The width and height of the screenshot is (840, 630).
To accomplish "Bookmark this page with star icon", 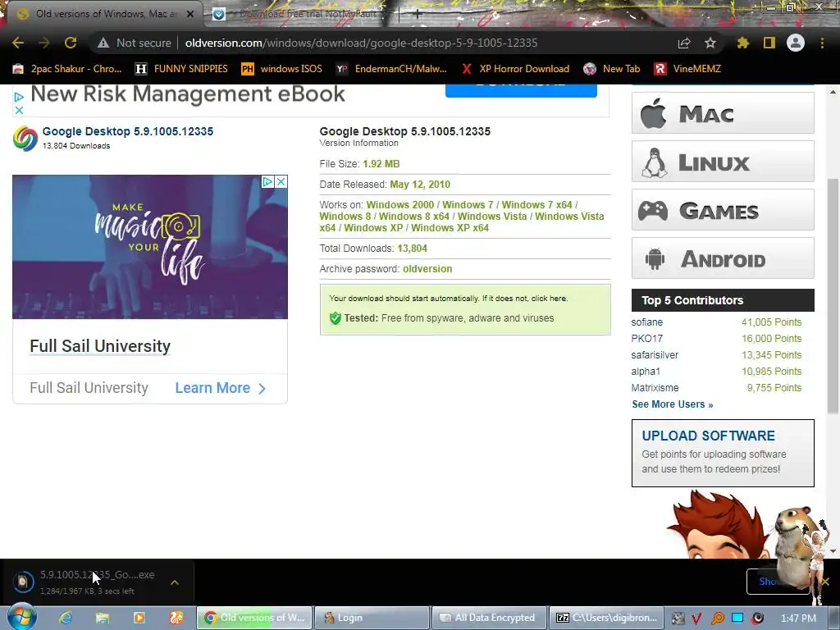I will pos(710,43).
